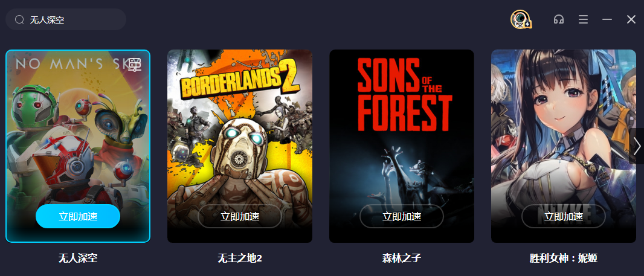Click the server node icon on No Man's Sky card
The height and width of the screenshot is (276, 644).
(135, 65)
